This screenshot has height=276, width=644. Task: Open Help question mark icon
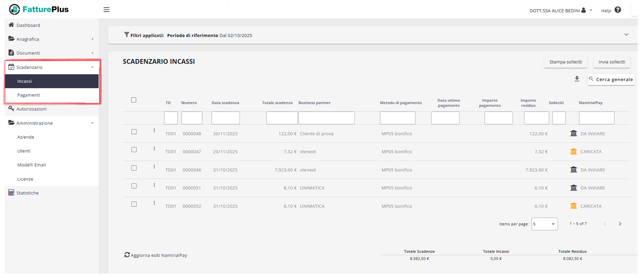click(x=617, y=10)
